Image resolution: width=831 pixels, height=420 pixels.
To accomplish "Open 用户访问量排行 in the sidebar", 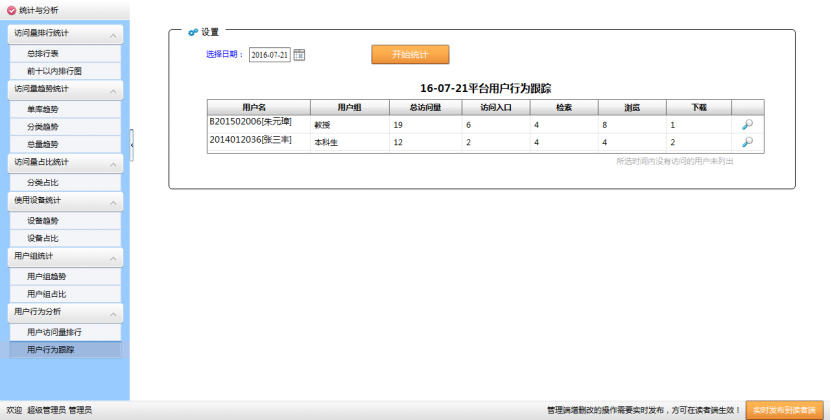I will pos(54,331).
